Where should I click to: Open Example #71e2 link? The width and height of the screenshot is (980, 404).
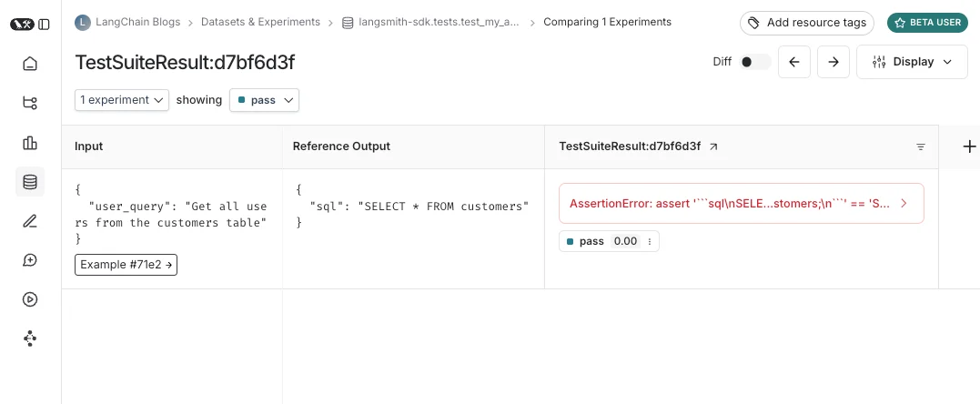pyautogui.click(x=126, y=265)
